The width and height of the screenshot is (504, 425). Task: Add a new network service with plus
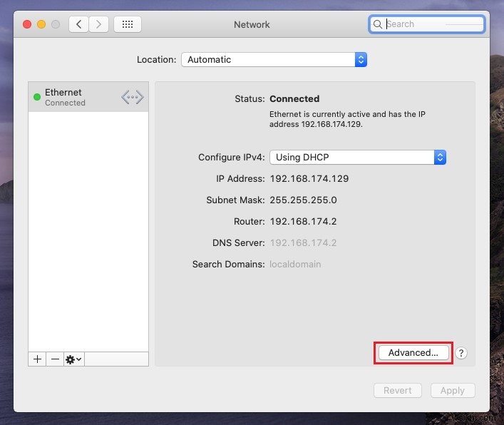(37, 359)
